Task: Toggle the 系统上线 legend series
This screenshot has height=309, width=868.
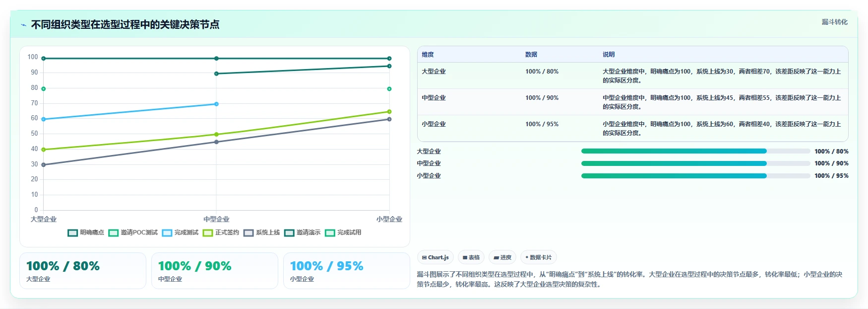Action: [x=261, y=232]
